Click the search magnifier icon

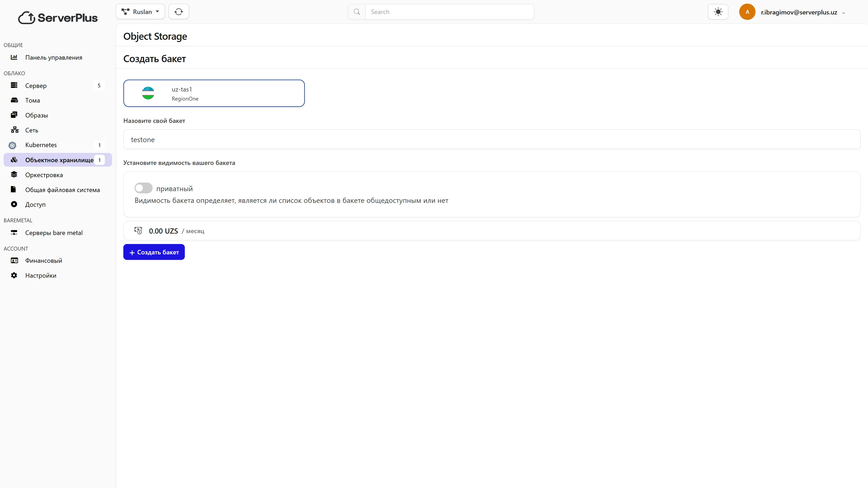(x=356, y=12)
